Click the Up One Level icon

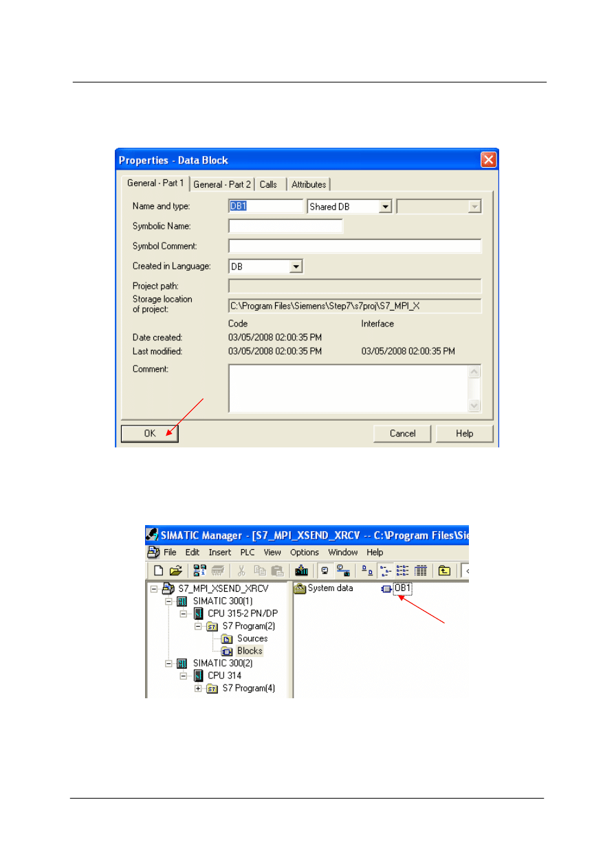(x=445, y=570)
